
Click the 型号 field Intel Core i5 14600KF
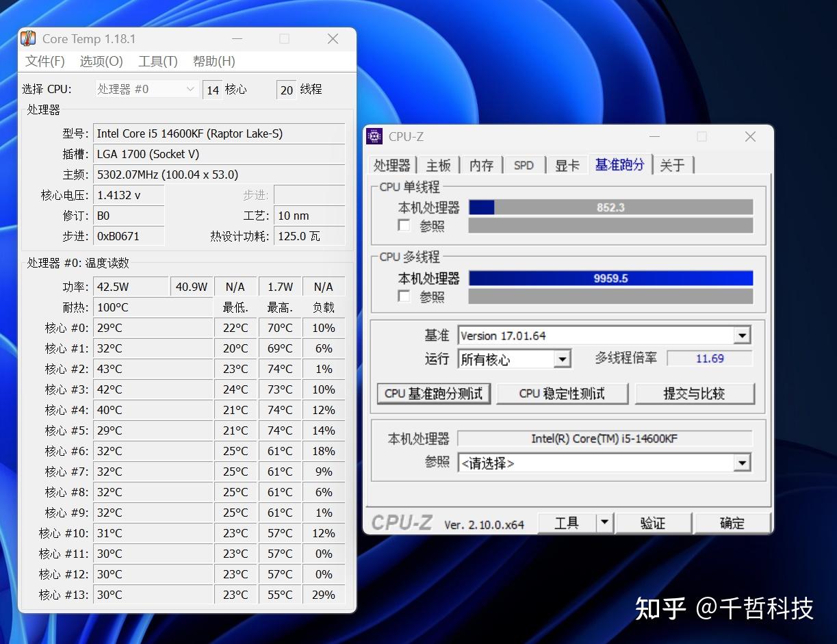(219, 133)
